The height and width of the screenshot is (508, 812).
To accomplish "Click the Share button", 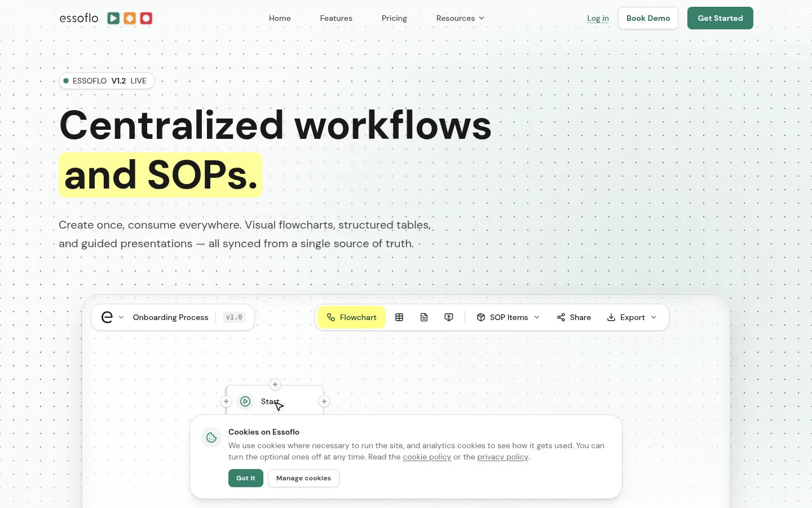I will tap(574, 317).
